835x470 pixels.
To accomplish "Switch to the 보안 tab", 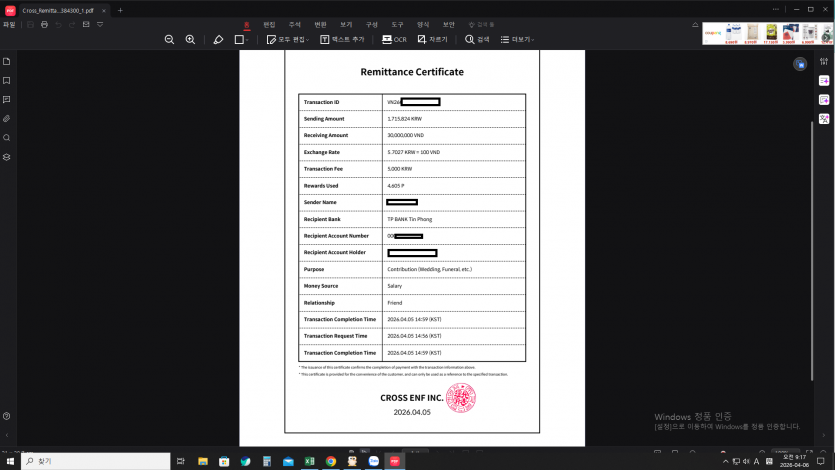I will pos(449,23).
